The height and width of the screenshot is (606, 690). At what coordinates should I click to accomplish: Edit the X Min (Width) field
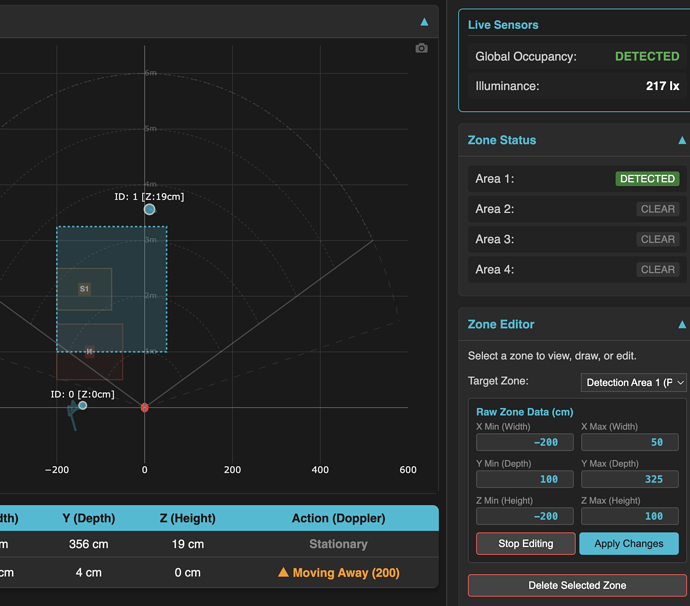(x=525, y=442)
